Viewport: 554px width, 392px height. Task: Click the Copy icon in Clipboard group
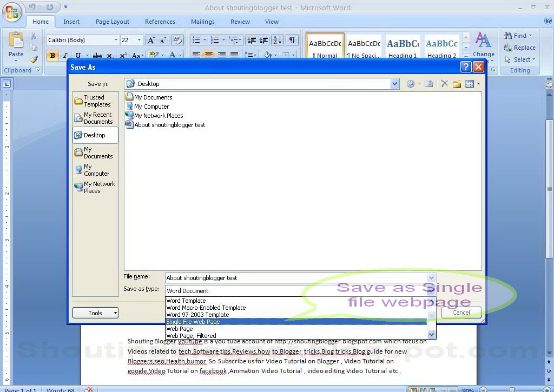click(33, 48)
